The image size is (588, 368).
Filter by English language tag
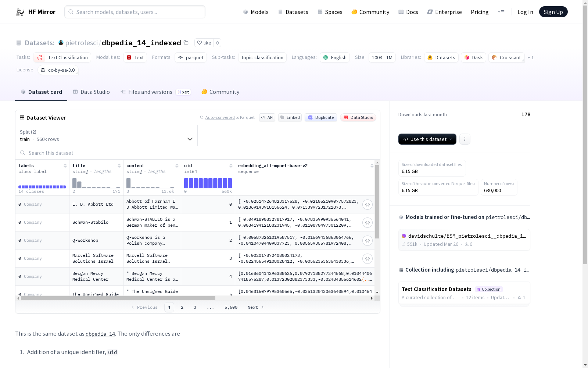point(335,58)
